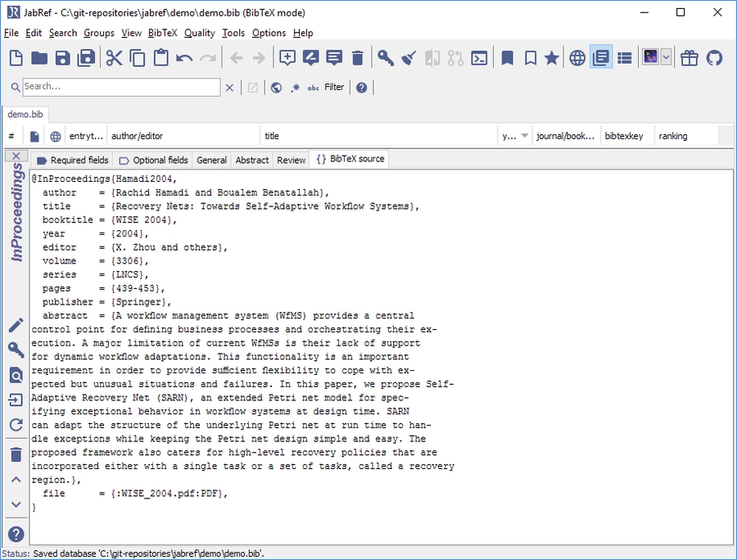Image resolution: width=737 pixels, height=560 pixels.
Task: Toggle the highlighted entry preview pane
Action: (600, 57)
